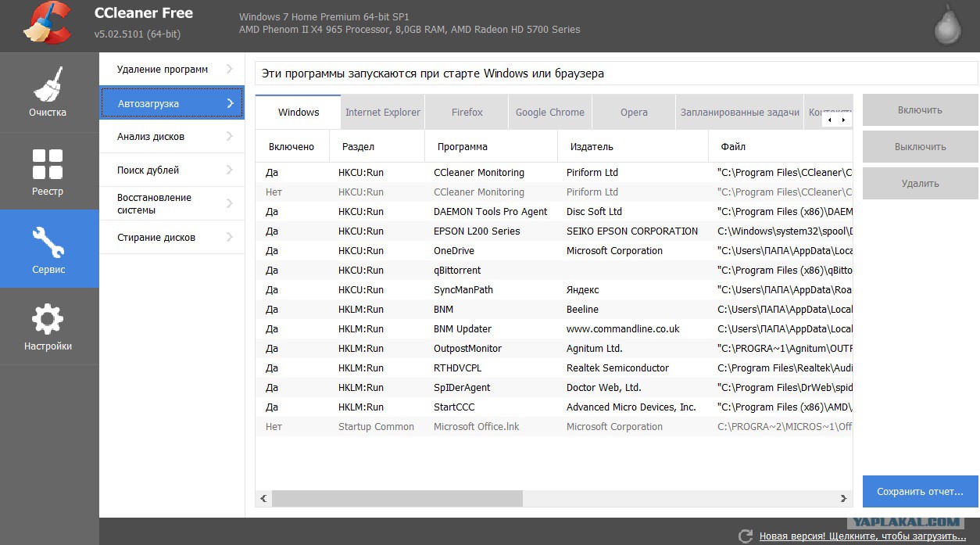Click the chevron beside Стирание дисков

click(230, 237)
